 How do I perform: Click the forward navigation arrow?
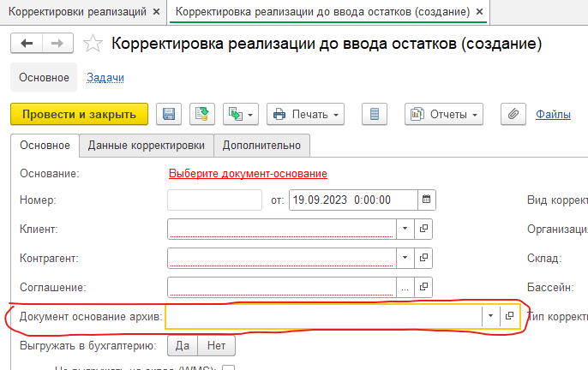[57, 45]
